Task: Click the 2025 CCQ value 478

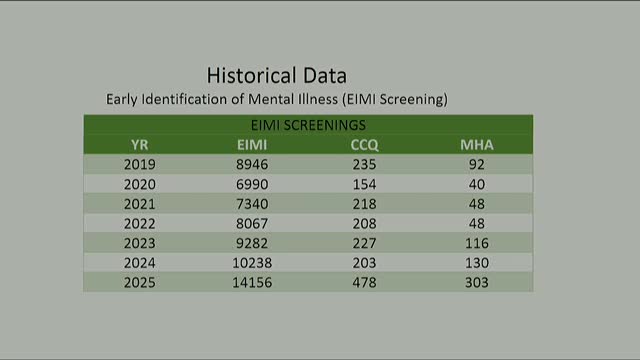Action: click(x=364, y=282)
